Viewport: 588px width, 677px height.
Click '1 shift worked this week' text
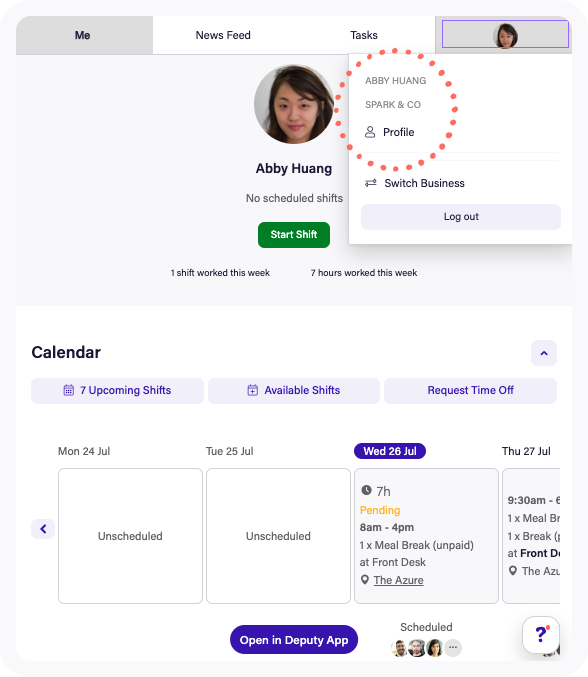click(x=220, y=273)
